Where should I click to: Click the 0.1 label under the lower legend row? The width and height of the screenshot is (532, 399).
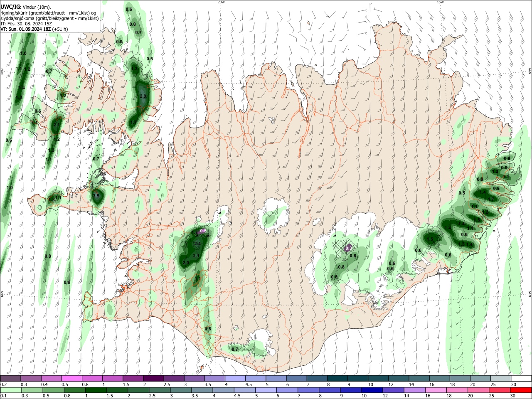3,396
